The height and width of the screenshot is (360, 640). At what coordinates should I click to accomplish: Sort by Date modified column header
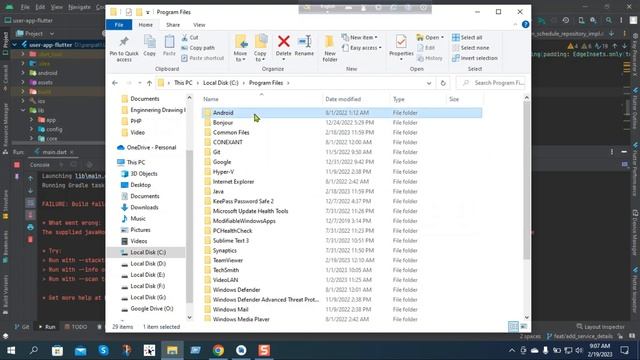[x=343, y=99]
